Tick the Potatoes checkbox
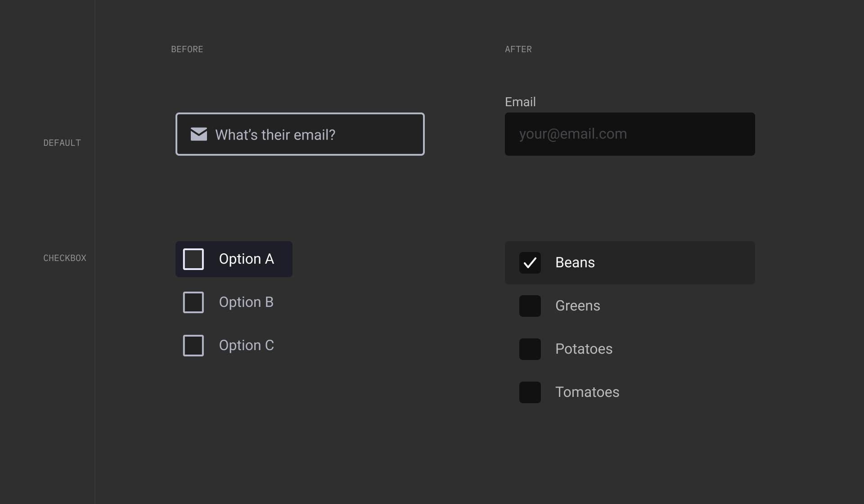The width and height of the screenshot is (864, 504). [x=530, y=349]
